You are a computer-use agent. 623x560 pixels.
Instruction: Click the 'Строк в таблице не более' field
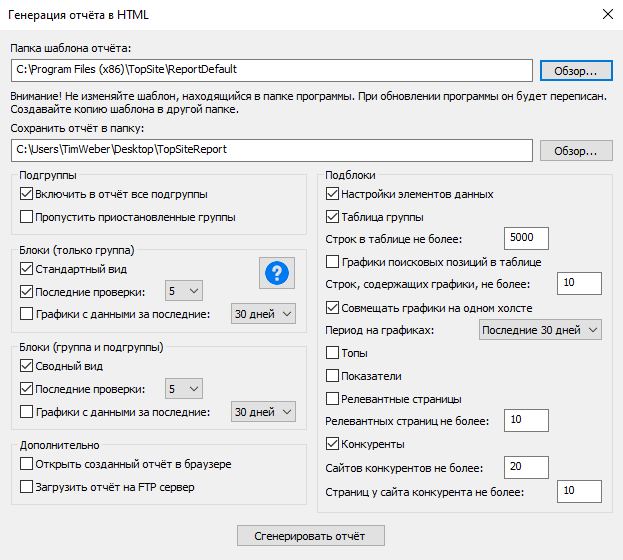pos(526,239)
